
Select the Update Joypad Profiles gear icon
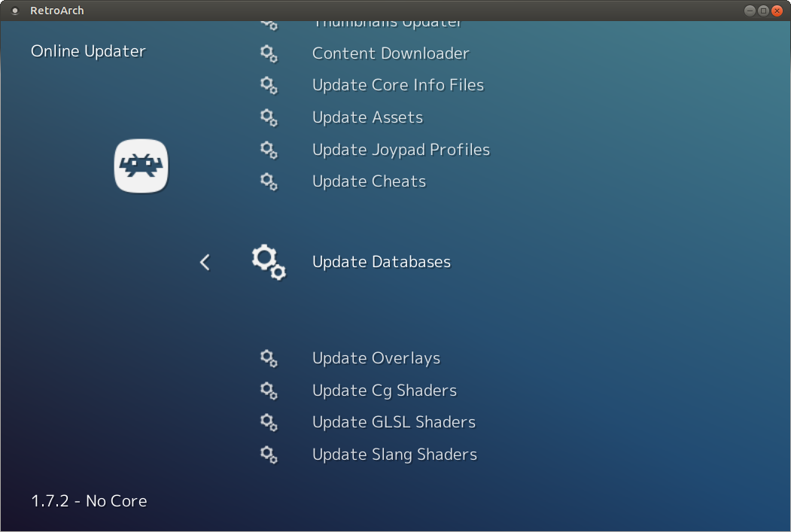pos(269,150)
